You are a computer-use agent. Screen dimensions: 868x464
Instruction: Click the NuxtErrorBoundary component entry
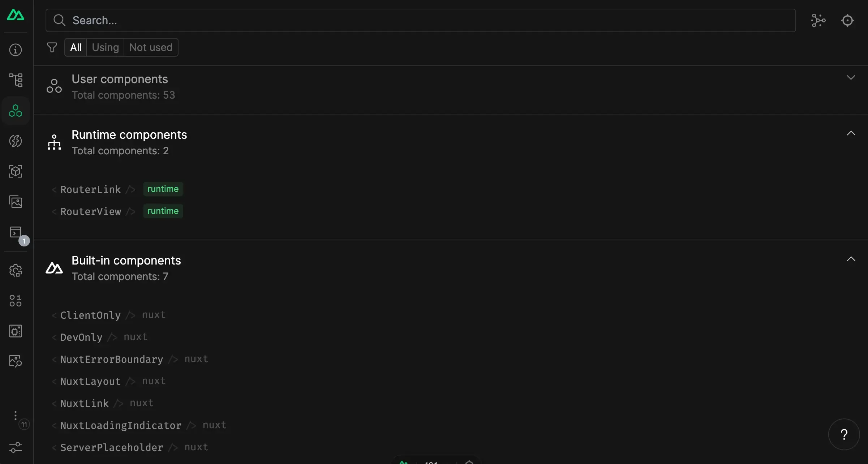(x=112, y=359)
